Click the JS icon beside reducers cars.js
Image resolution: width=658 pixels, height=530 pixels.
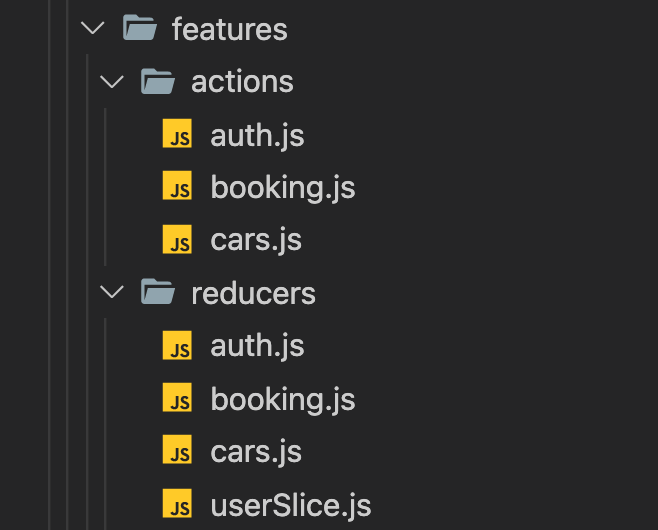[x=177, y=452]
